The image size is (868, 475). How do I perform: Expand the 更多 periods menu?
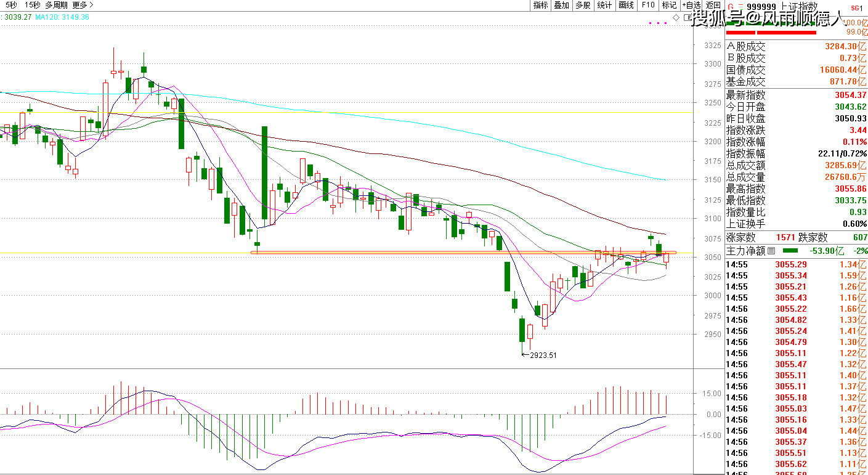pyautogui.click(x=83, y=5)
